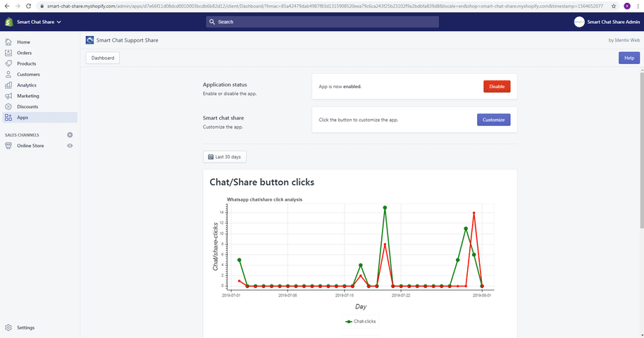Image resolution: width=644 pixels, height=338 pixels.
Task: Toggle the Chat-clicks legend entry
Action: tap(361, 322)
